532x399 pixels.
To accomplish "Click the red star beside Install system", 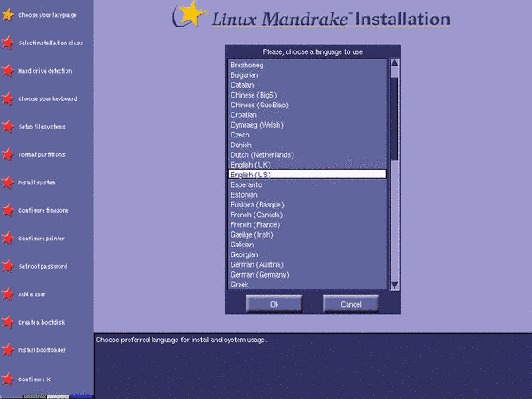I will [7, 183].
